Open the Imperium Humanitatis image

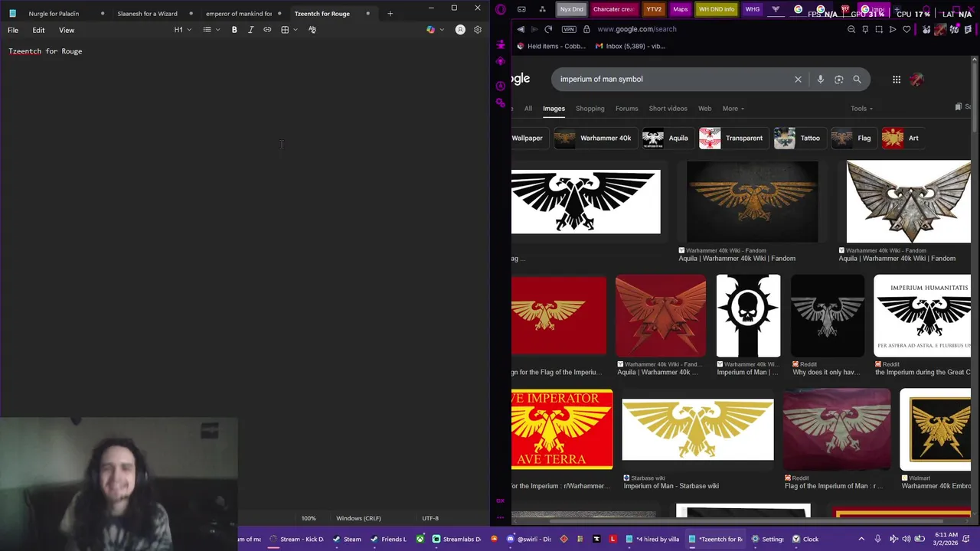(923, 316)
